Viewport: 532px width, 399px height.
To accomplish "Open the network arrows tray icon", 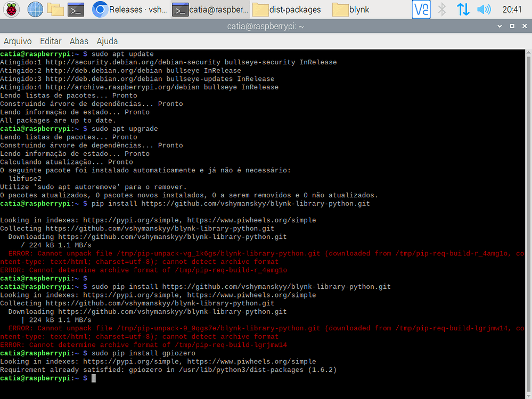I will [x=463, y=9].
